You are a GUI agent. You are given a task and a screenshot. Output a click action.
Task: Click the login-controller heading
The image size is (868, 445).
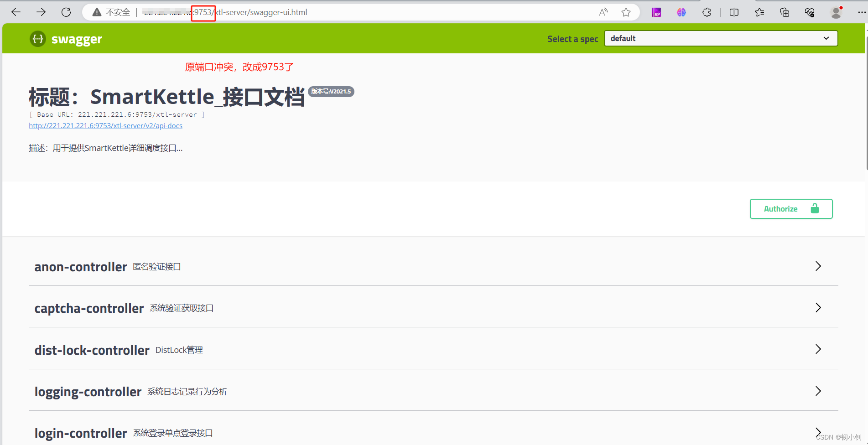pyautogui.click(x=81, y=433)
